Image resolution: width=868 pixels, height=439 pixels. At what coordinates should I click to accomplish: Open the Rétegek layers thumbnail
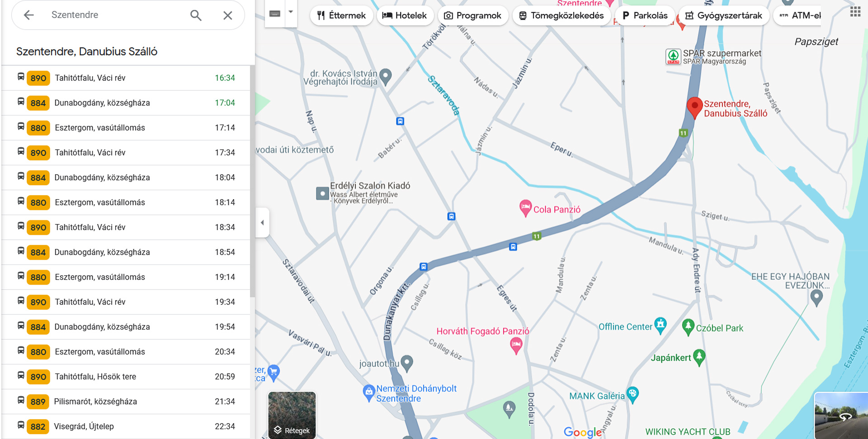click(292, 415)
